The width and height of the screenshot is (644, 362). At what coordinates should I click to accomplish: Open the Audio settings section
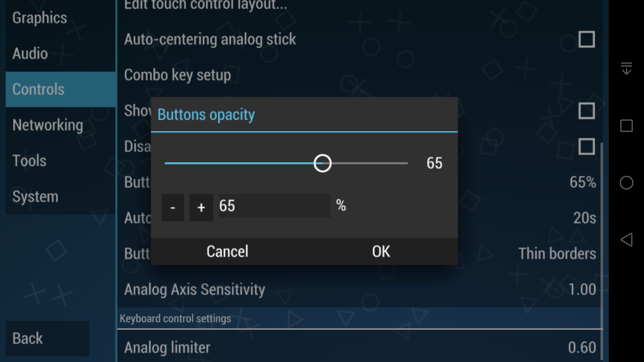[30, 54]
